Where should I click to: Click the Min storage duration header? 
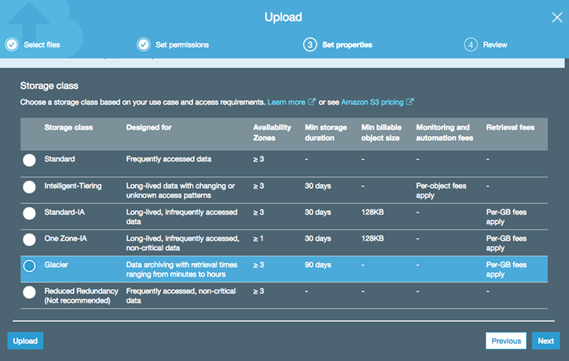326,132
